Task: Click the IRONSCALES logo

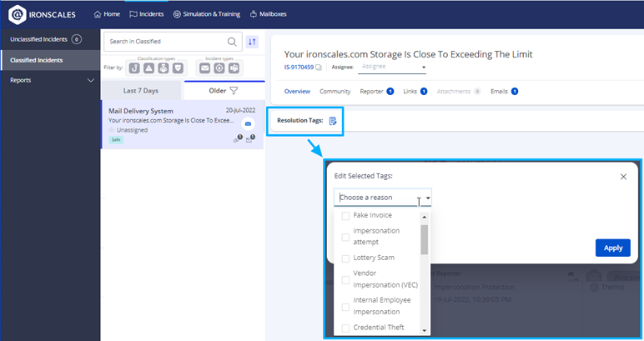Action: (42, 14)
